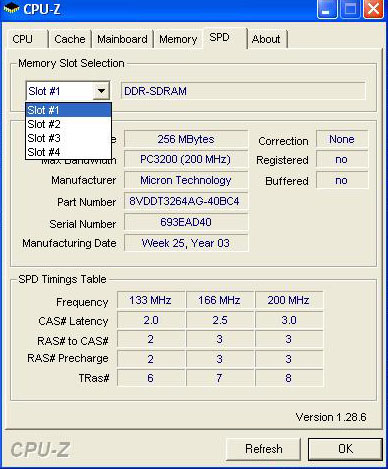Click CAS# Latency value 3.0

[x=289, y=320]
